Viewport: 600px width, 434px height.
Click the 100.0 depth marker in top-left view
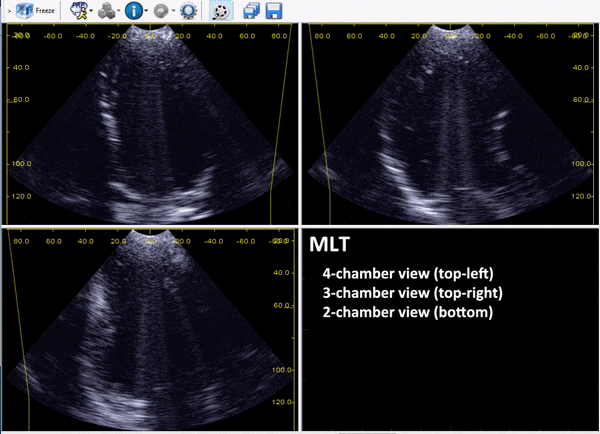tap(18, 163)
